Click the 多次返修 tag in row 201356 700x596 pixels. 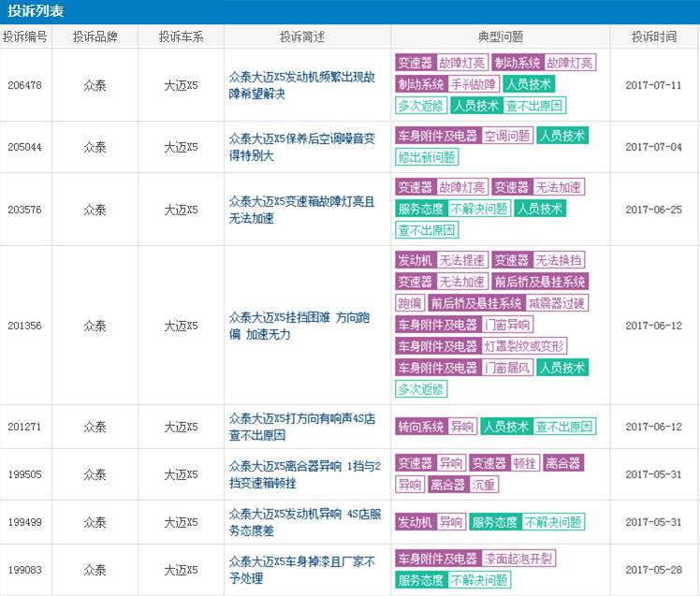tap(420, 389)
